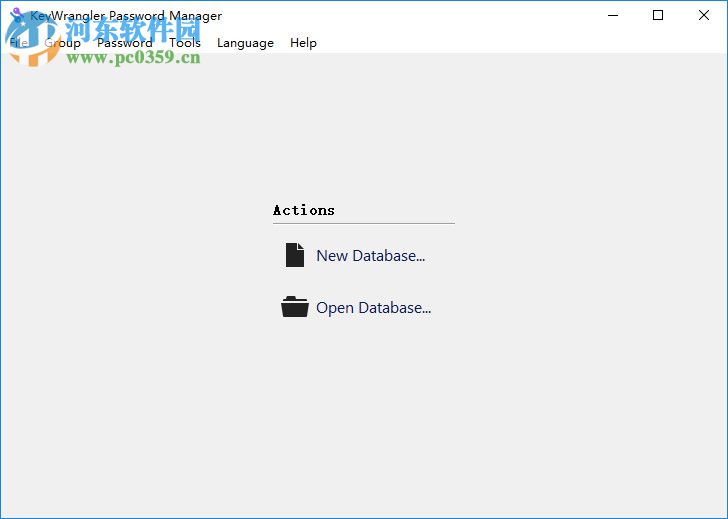The image size is (728, 519).
Task: Open the Group menu
Action: click(62, 43)
